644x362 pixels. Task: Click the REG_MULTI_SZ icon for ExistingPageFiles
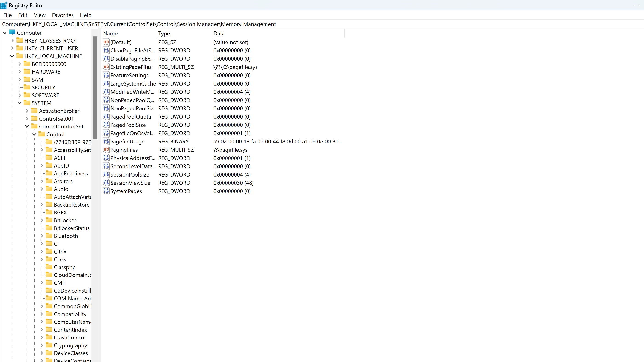coord(106,67)
